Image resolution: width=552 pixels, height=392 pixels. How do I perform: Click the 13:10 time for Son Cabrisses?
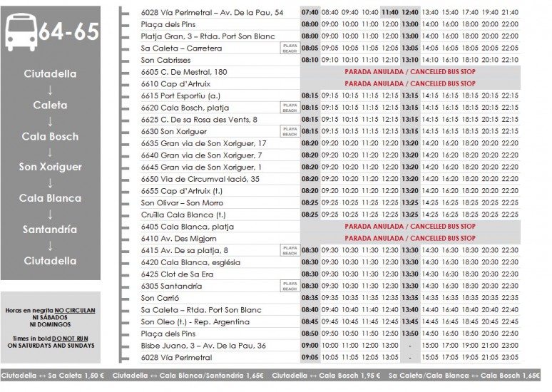pos(410,60)
